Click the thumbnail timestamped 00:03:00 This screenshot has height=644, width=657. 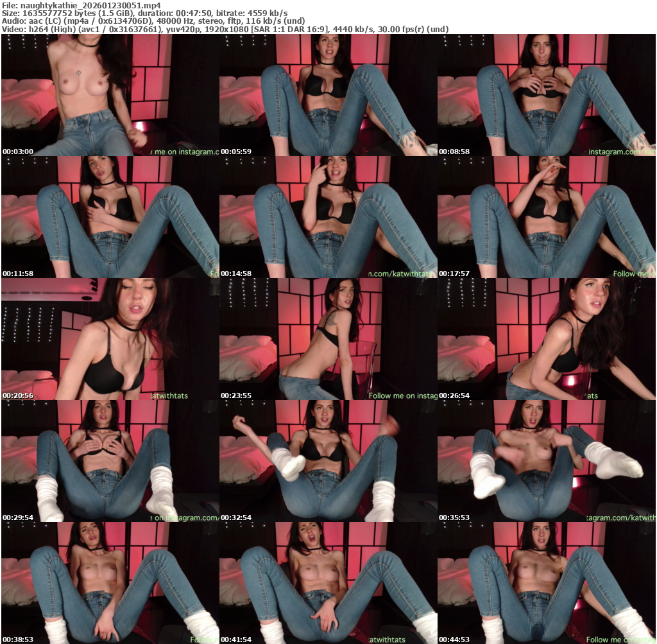(x=110, y=95)
